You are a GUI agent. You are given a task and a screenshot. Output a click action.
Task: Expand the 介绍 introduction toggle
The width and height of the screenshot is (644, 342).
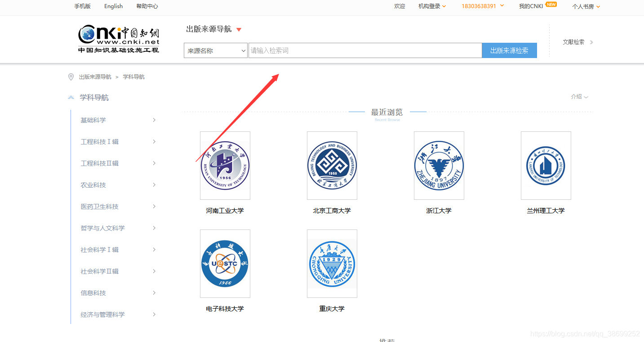579,97
